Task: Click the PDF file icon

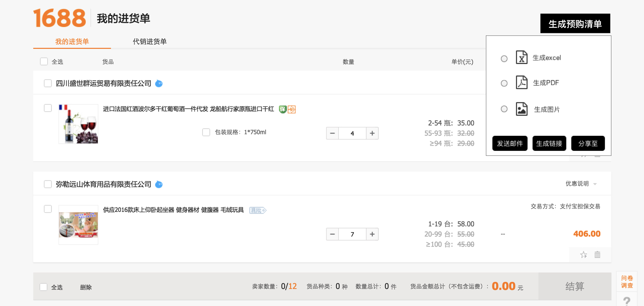Action: click(521, 83)
